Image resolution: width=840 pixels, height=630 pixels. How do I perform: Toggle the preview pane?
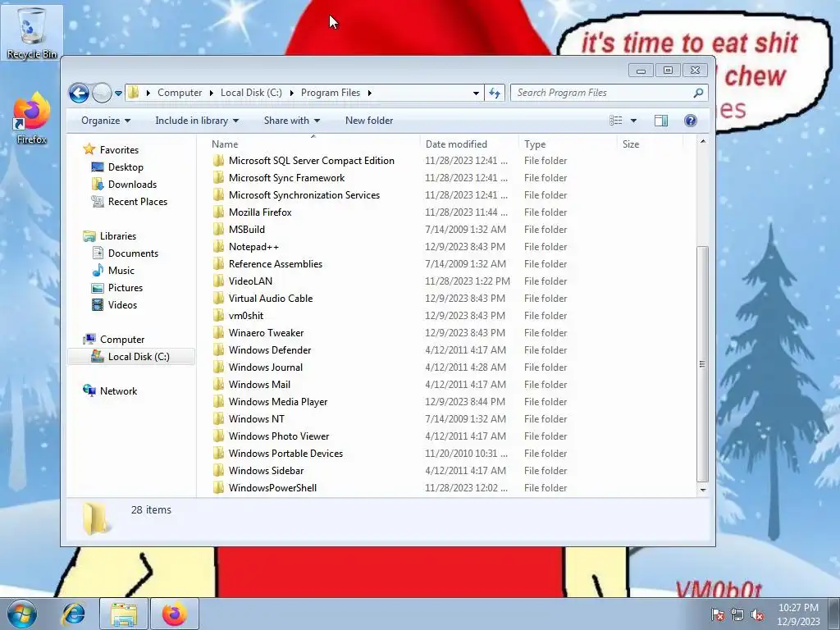661,121
